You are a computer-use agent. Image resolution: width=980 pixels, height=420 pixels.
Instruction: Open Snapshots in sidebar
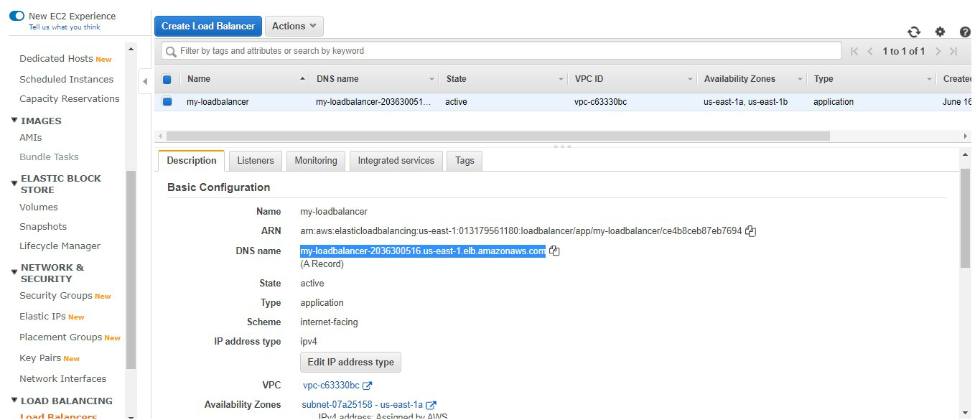click(x=43, y=226)
